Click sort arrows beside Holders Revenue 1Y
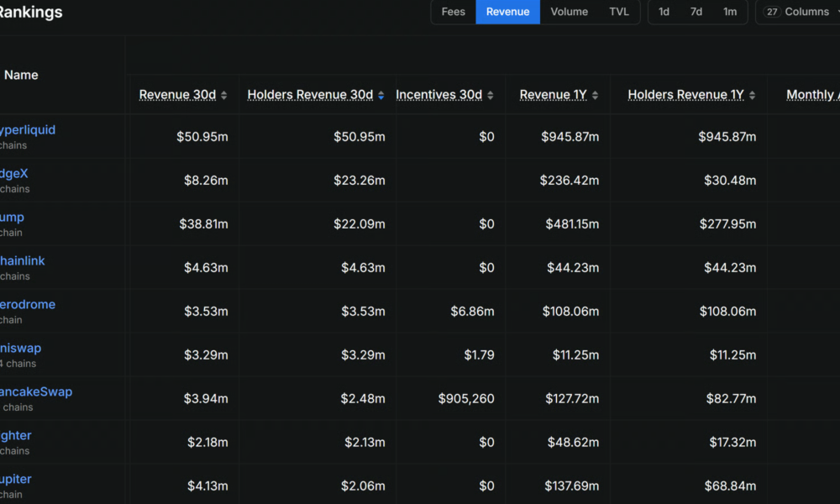This screenshot has height=504, width=840. 752,95
